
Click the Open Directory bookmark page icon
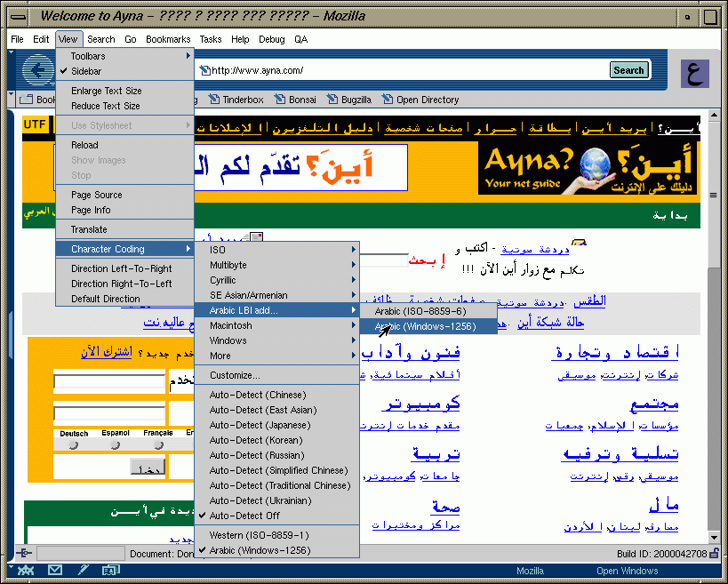(x=388, y=100)
